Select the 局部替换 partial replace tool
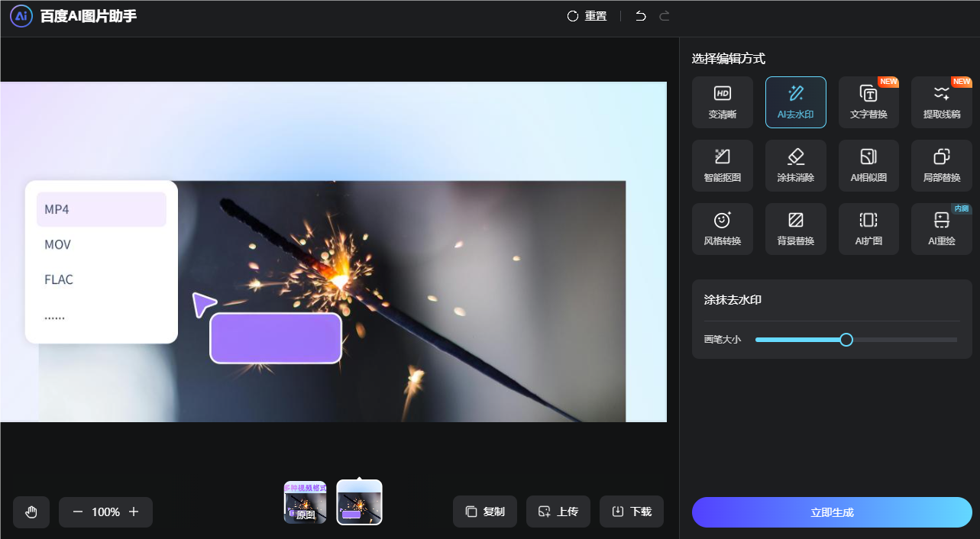Screen dimensions: 980x539 click(941, 166)
